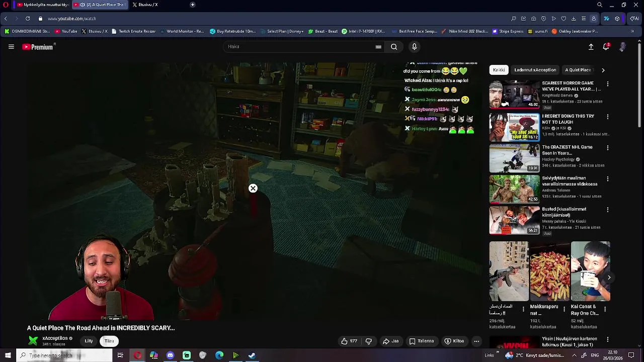The image size is (644, 362).
Task: Advance filter chips with right arrow
Action: coord(603,70)
